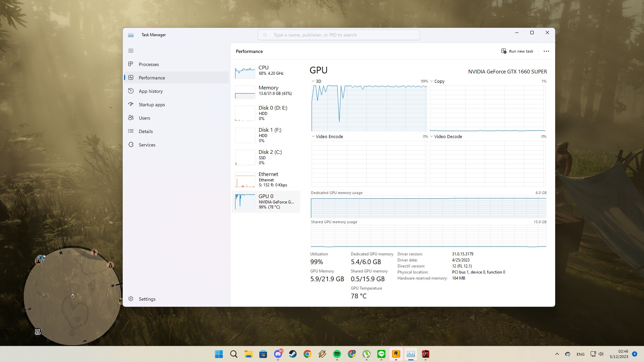Select the GPU 0 performance item
The image size is (644, 362).
coord(266,201)
